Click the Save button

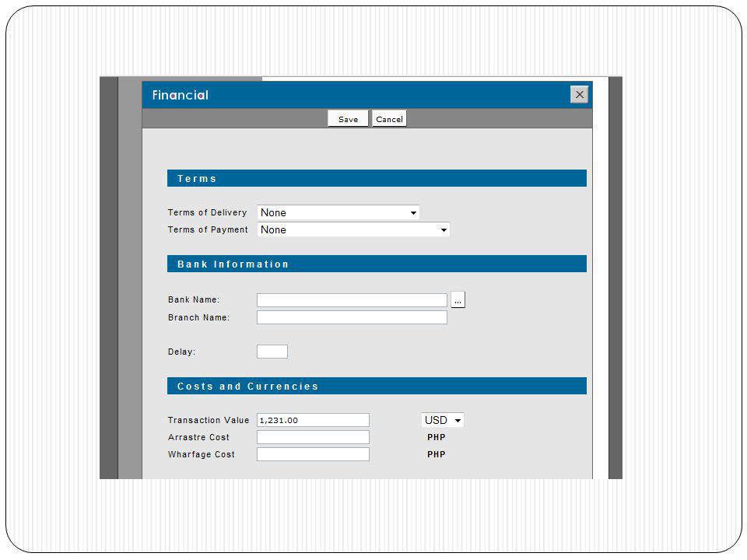(348, 119)
